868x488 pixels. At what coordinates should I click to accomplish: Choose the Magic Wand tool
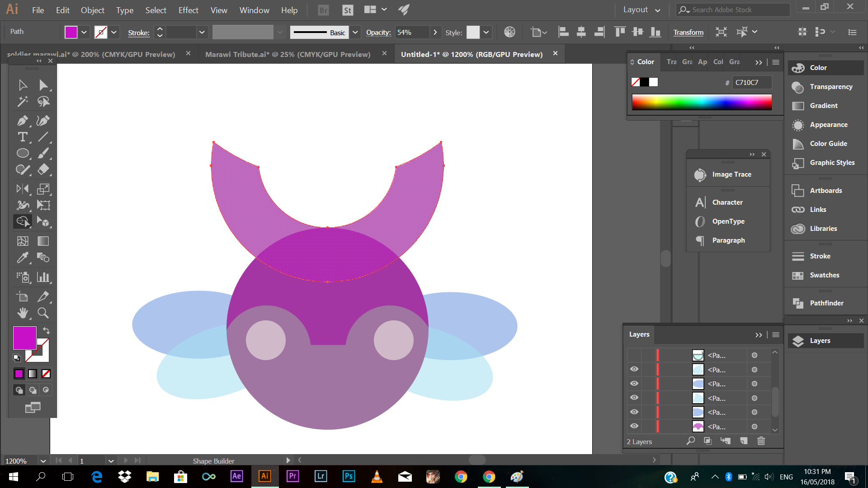pos(23,102)
